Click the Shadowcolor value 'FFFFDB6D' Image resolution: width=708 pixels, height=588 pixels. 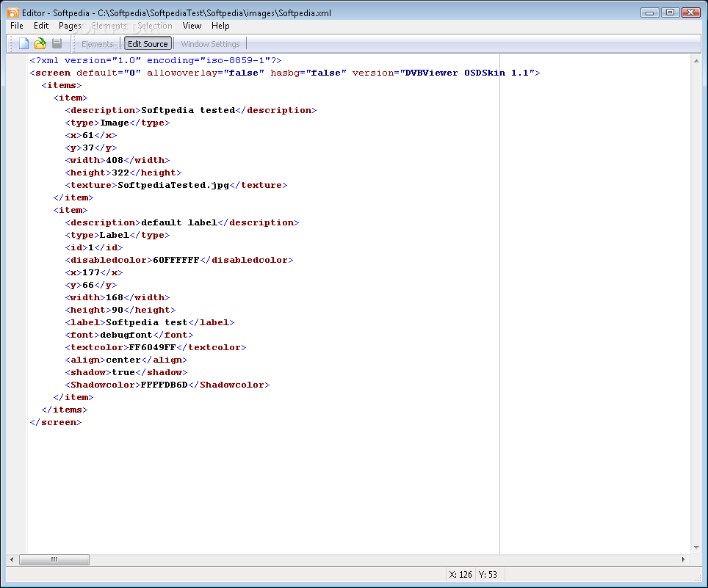pyautogui.click(x=165, y=385)
